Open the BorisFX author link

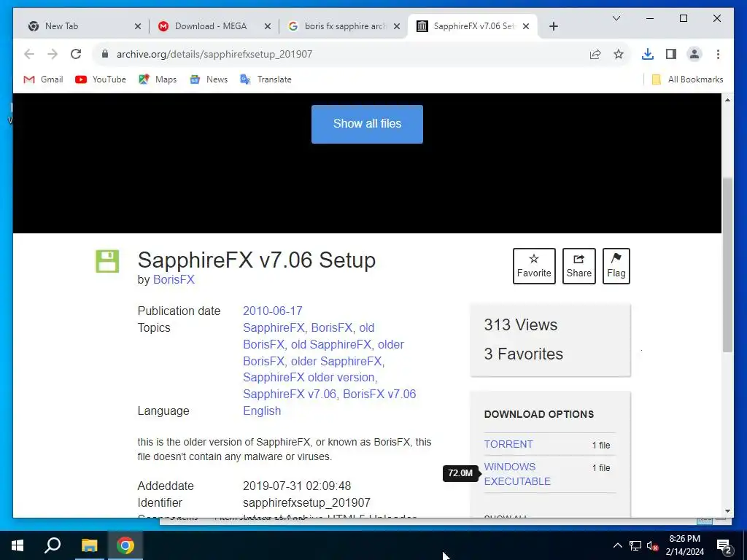[174, 279]
